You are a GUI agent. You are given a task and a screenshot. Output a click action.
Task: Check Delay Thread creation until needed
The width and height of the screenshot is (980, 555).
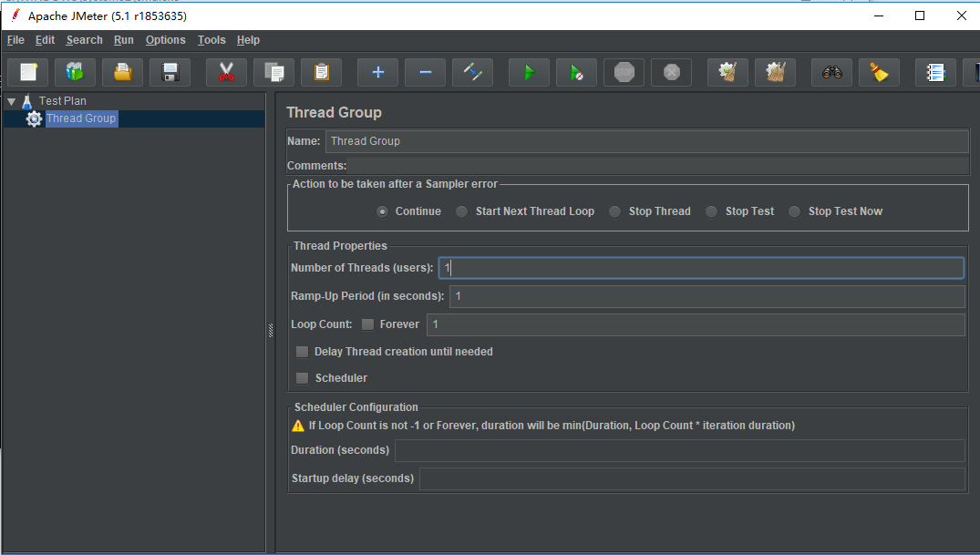click(x=302, y=352)
